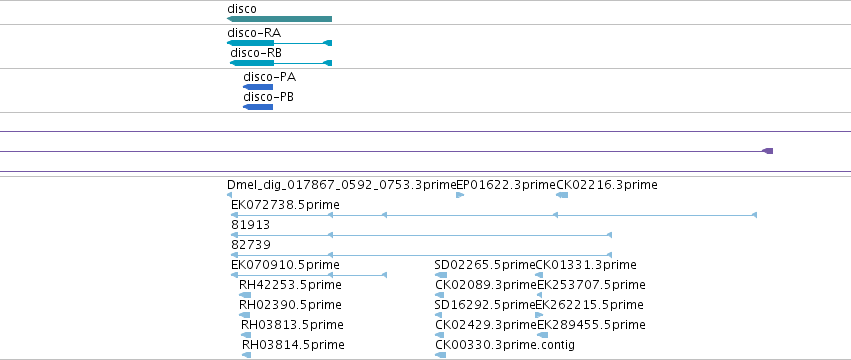
Task: Select the EK262215.5prime arrow glyph
Action: click(x=539, y=315)
